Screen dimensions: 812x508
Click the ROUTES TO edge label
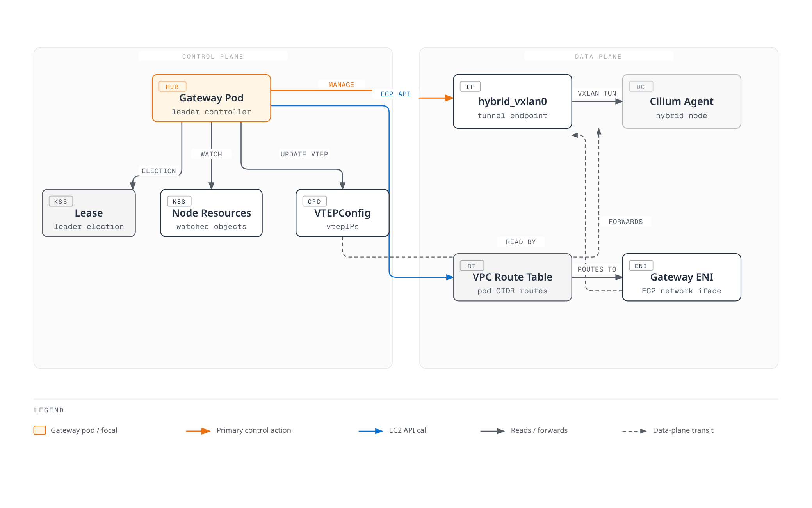click(597, 269)
